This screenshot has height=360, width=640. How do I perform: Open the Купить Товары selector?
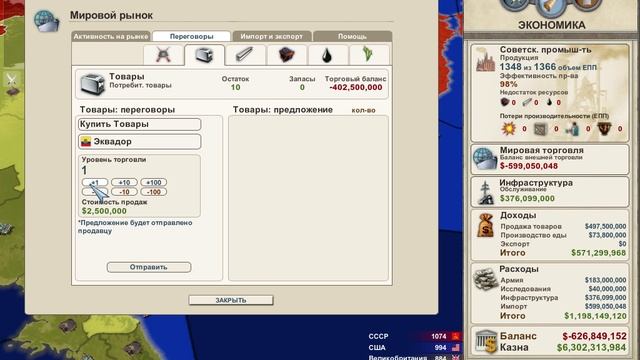[x=140, y=124]
